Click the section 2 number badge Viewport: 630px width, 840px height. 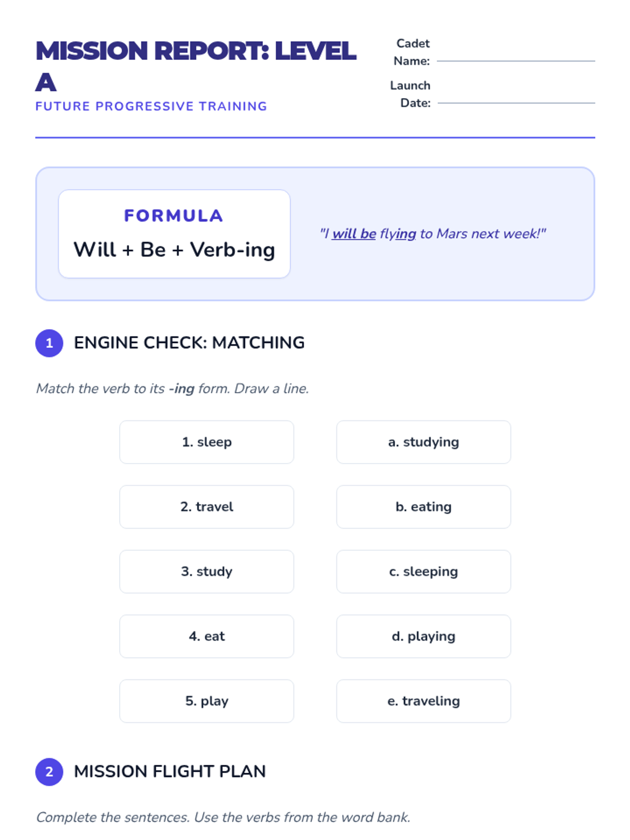pyautogui.click(x=49, y=772)
